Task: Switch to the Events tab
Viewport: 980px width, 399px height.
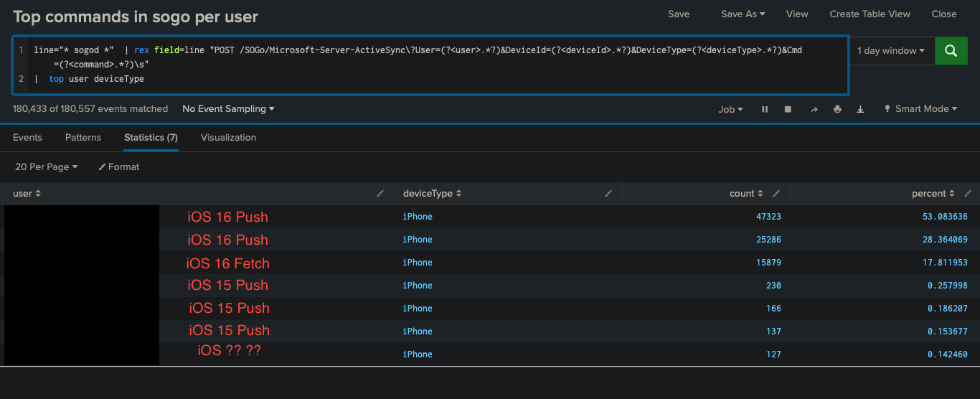Action: tap(27, 137)
